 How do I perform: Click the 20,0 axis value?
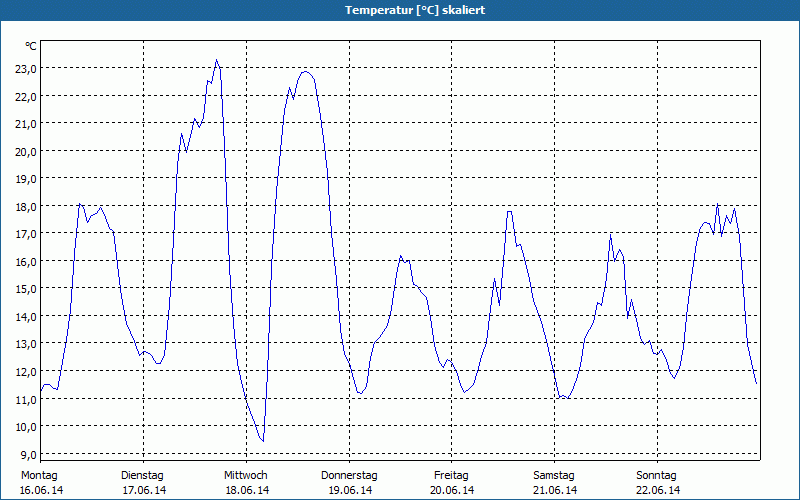(26, 152)
